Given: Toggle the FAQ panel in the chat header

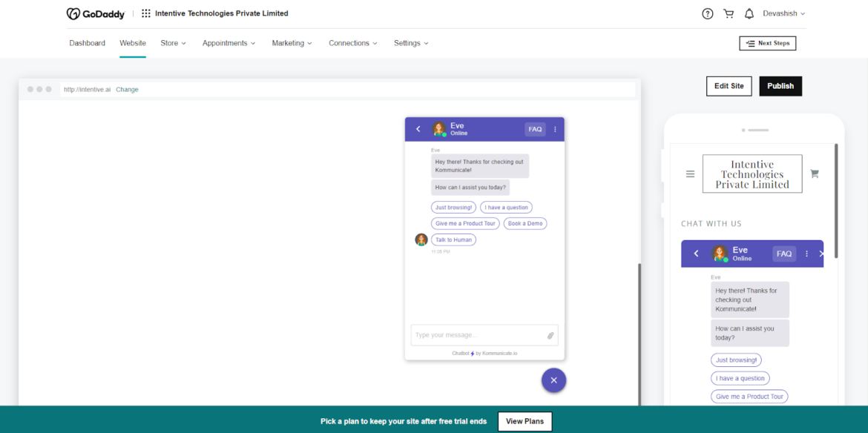Looking at the screenshot, I should pyautogui.click(x=535, y=128).
